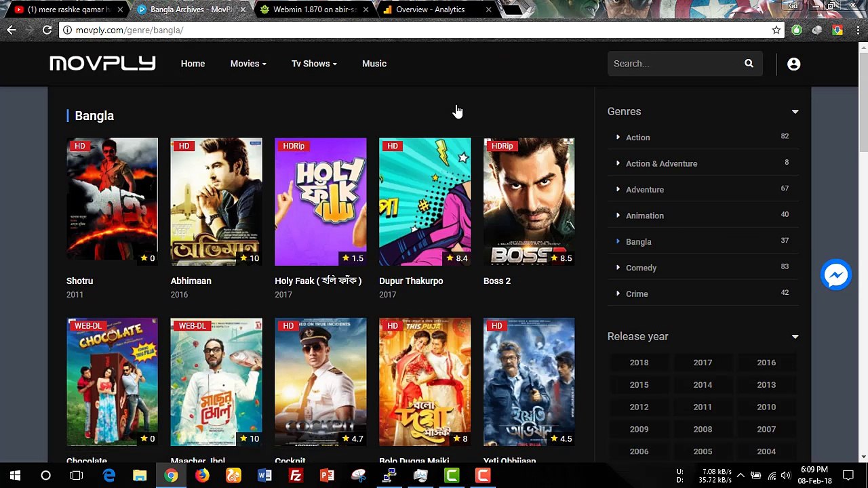Open Microsoft Word from the taskbar
The width and height of the screenshot is (868, 488).
tap(264, 475)
